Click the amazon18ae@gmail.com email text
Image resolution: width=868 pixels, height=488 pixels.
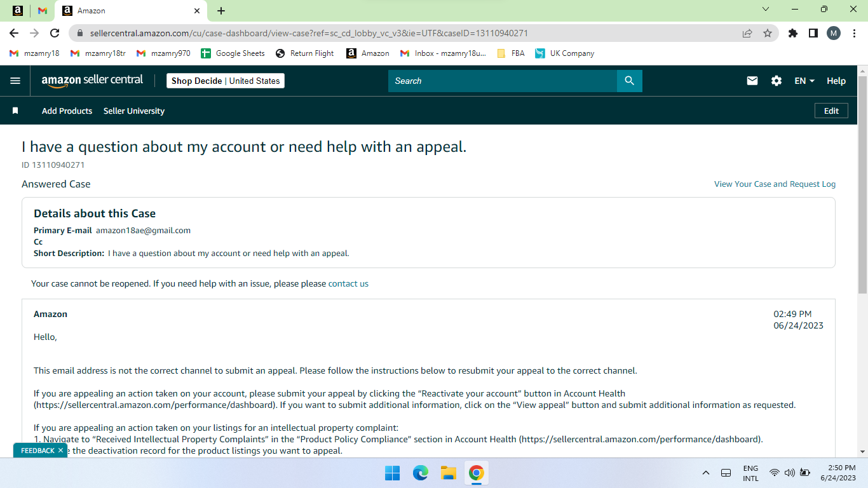pyautogui.click(x=143, y=230)
